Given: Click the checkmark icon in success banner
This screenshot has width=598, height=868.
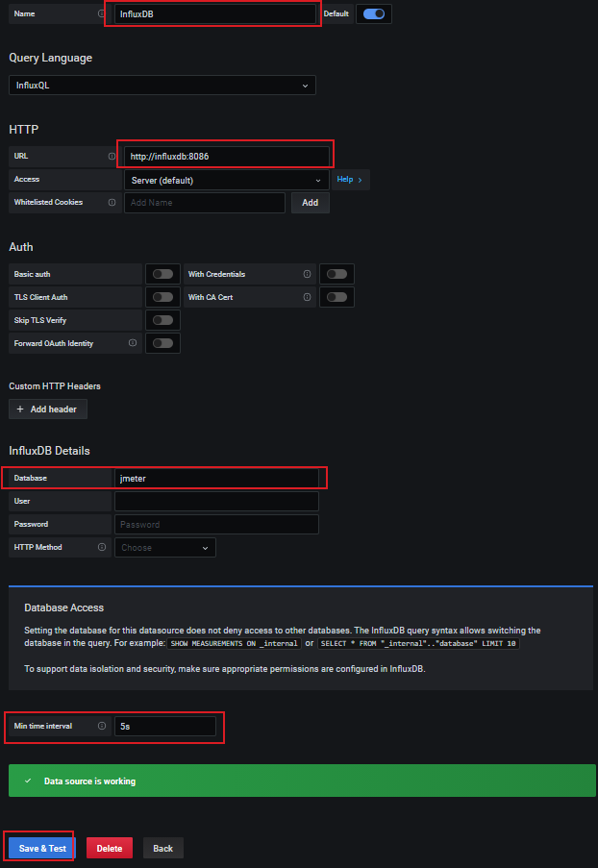Looking at the screenshot, I should pyautogui.click(x=28, y=781).
